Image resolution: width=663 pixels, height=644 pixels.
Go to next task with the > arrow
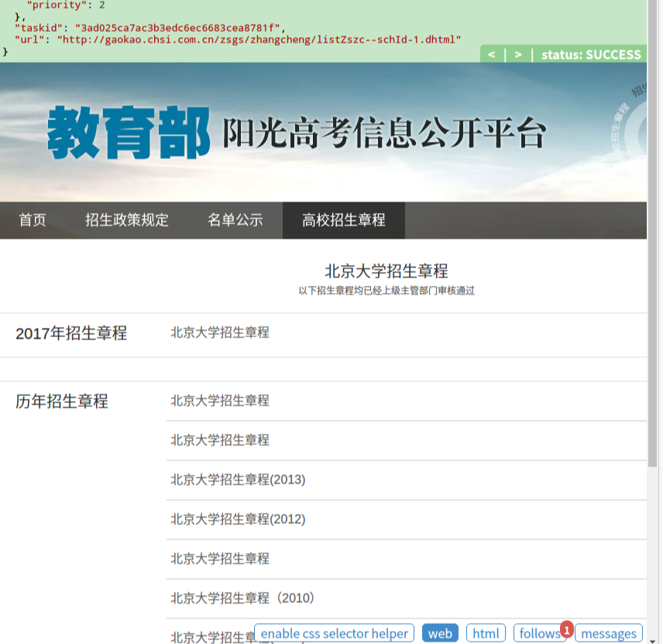coord(518,54)
